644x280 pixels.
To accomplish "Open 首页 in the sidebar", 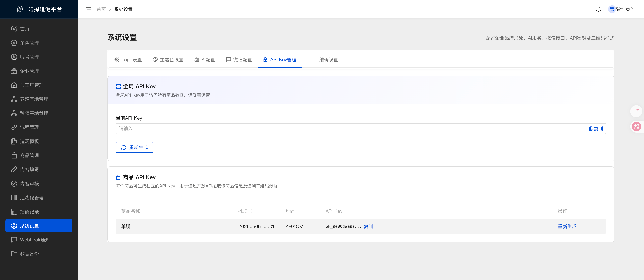I will [x=39, y=29].
